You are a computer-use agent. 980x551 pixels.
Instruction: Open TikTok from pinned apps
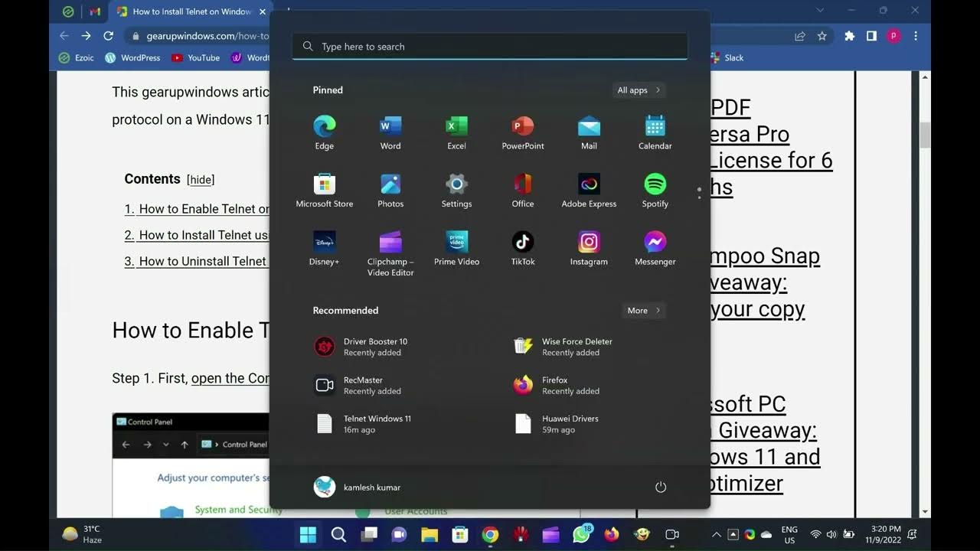click(523, 249)
